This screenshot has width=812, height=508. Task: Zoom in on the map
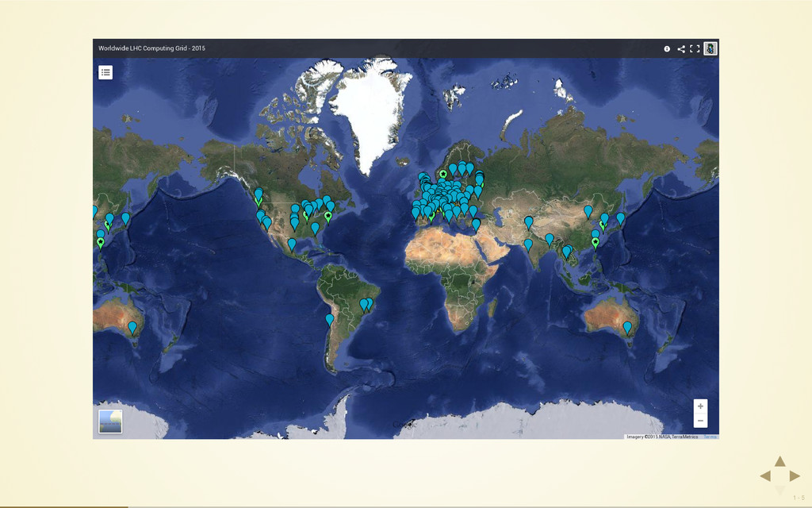[700, 406]
